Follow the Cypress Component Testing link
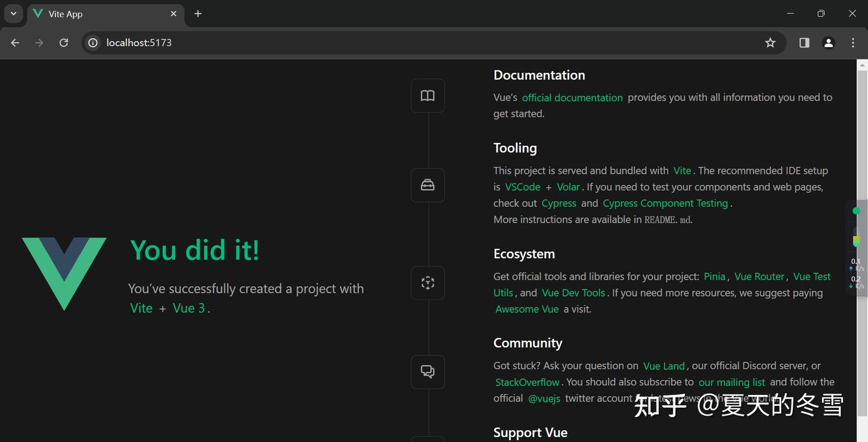This screenshot has height=442, width=868. pyautogui.click(x=665, y=203)
